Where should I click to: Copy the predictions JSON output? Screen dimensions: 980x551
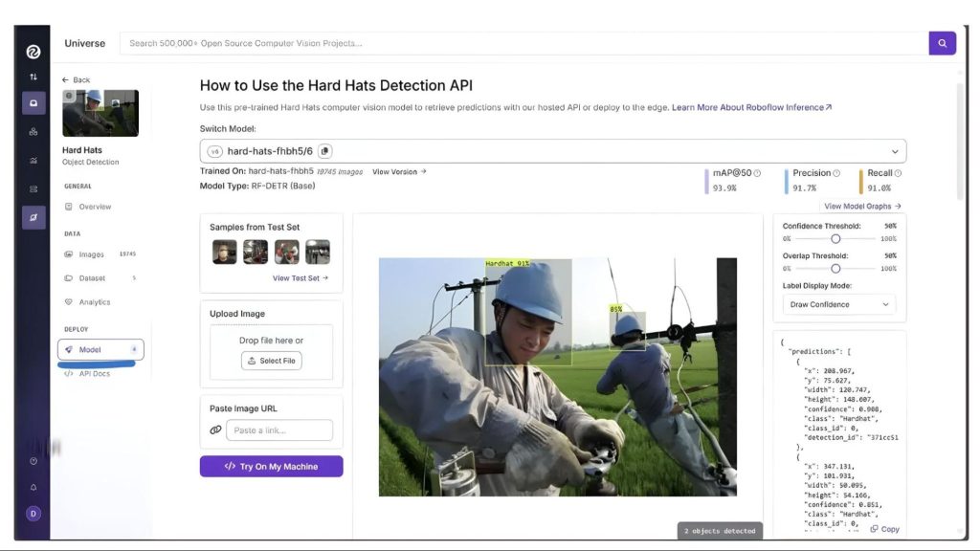click(x=884, y=529)
